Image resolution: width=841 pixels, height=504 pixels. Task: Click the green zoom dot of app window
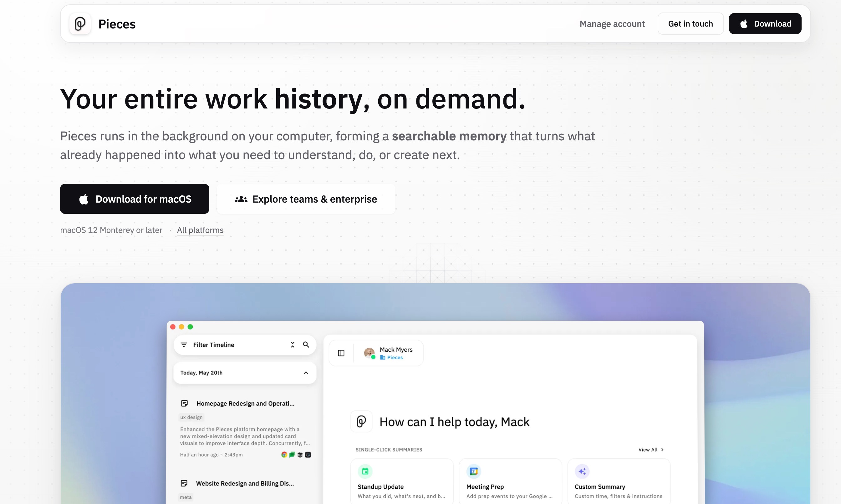(190, 327)
